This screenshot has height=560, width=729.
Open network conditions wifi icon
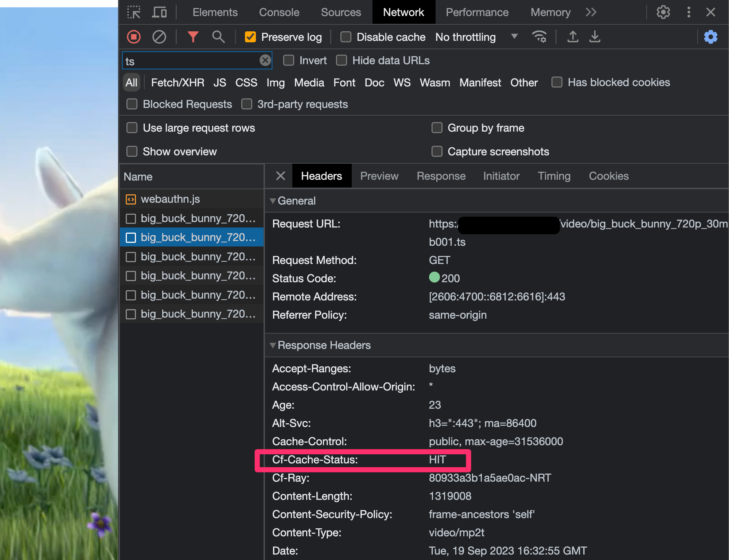(539, 37)
